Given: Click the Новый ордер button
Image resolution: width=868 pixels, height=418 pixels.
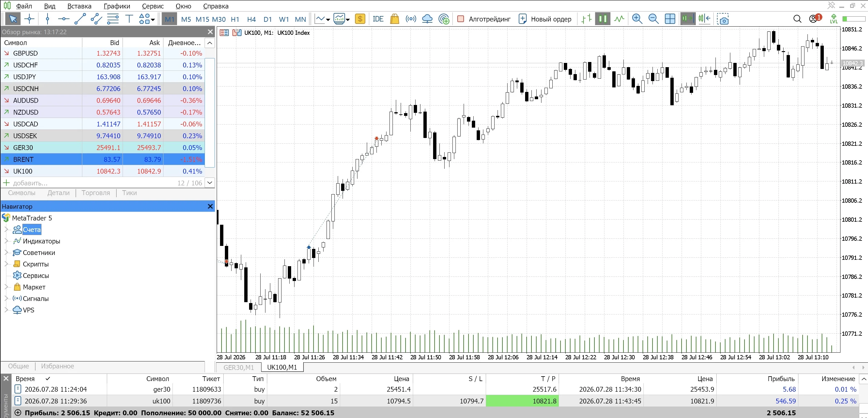Looking at the screenshot, I should point(545,19).
